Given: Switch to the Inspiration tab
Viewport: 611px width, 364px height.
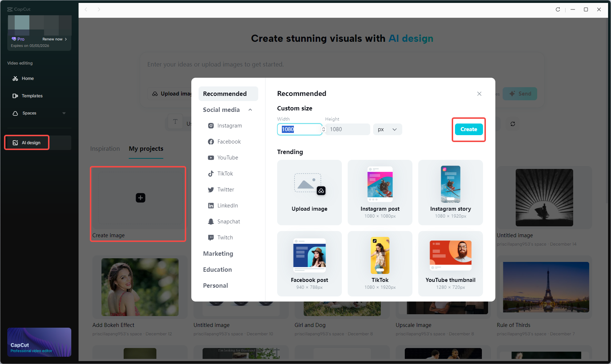Looking at the screenshot, I should point(105,149).
